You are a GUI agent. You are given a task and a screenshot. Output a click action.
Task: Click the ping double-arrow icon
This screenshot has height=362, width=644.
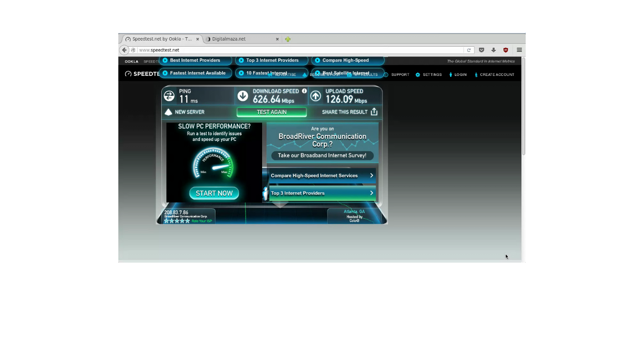(169, 96)
